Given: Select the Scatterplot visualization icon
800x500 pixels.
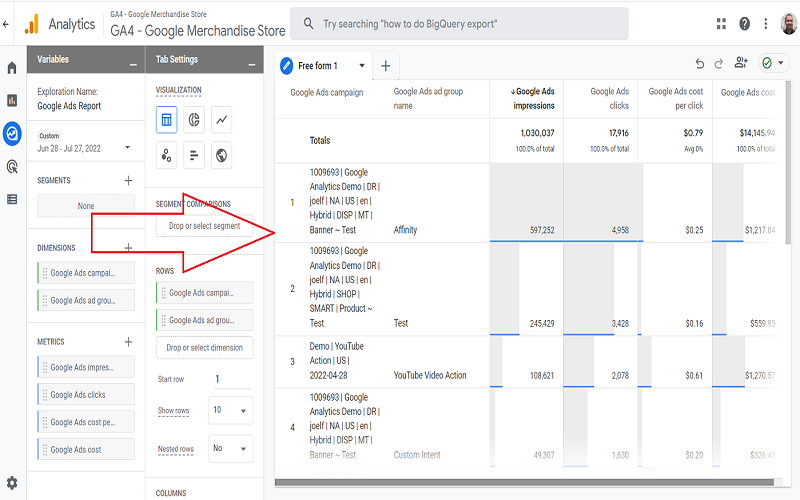Looking at the screenshot, I should pyautogui.click(x=166, y=155).
